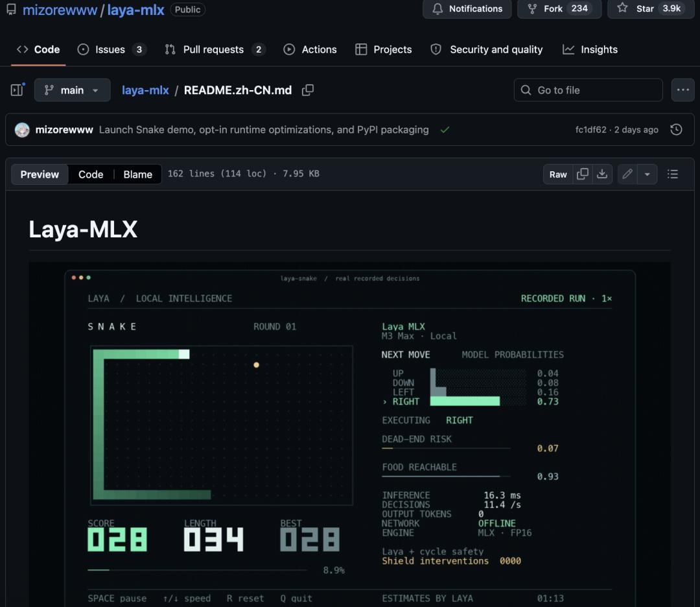Copy the file path README.zh-CN.md
The image size is (700, 607).
click(x=308, y=90)
